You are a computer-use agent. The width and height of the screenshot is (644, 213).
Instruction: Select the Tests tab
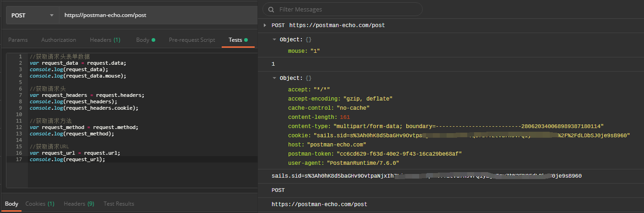tap(238, 40)
